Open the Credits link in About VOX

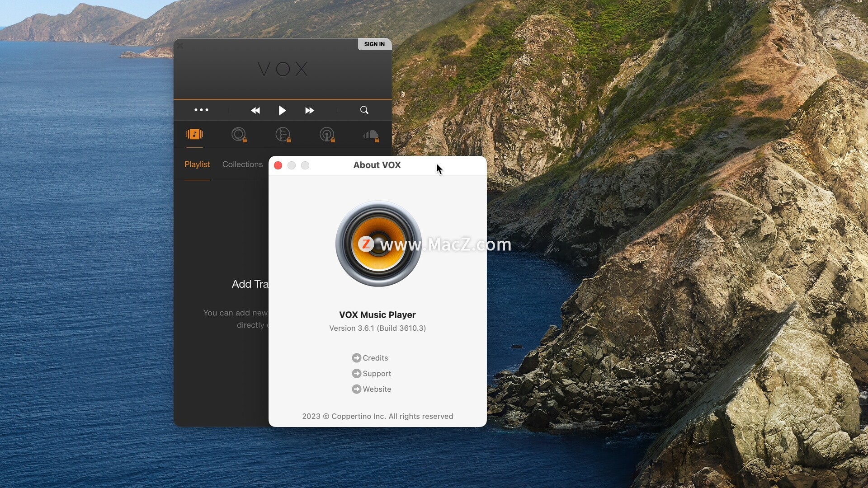pos(375,358)
